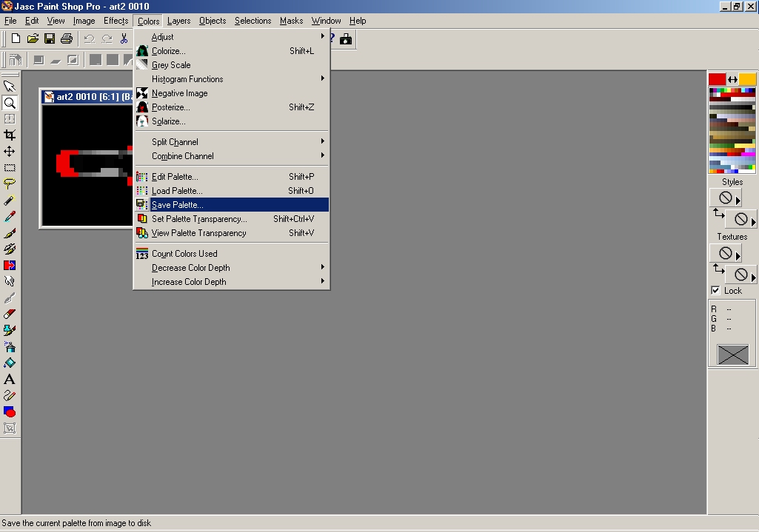Screen dimensions: 759x532
Task: Select Colorize from Colors menu
Action: [x=231, y=51]
